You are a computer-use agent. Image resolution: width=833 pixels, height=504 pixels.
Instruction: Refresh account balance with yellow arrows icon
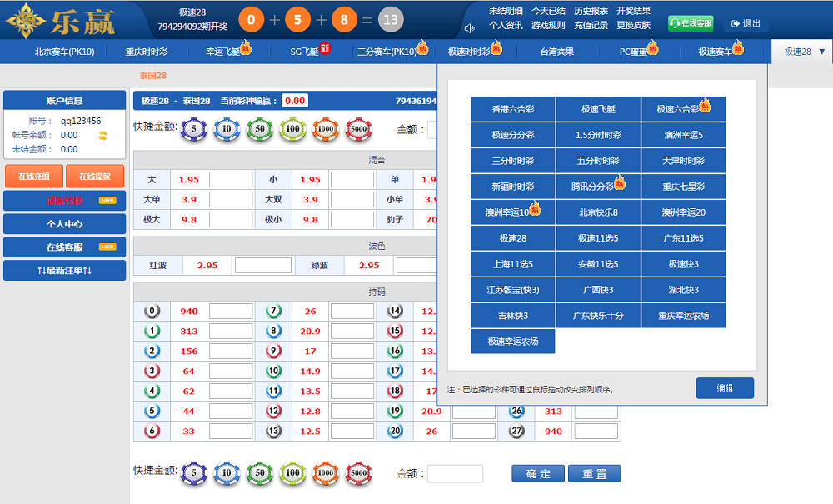coord(103,135)
